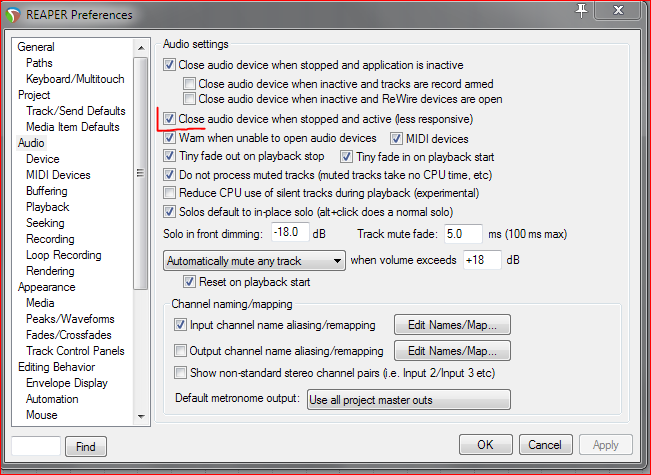651x475 pixels.
Task: Click the Track mute fade value field
Action: [x=463, y=234]
